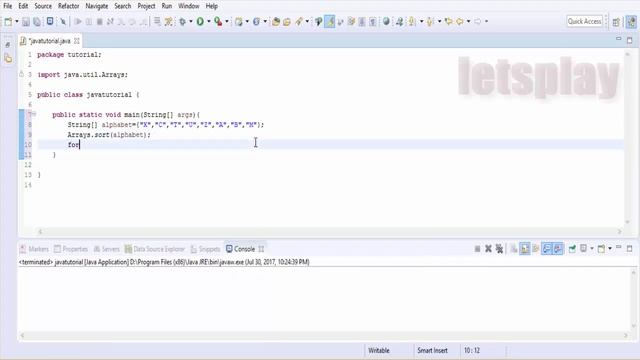Navigate Forward with grey arrow icon
Image resolution: width=640 pixels, height=360 pixels.
pos(478,21)
